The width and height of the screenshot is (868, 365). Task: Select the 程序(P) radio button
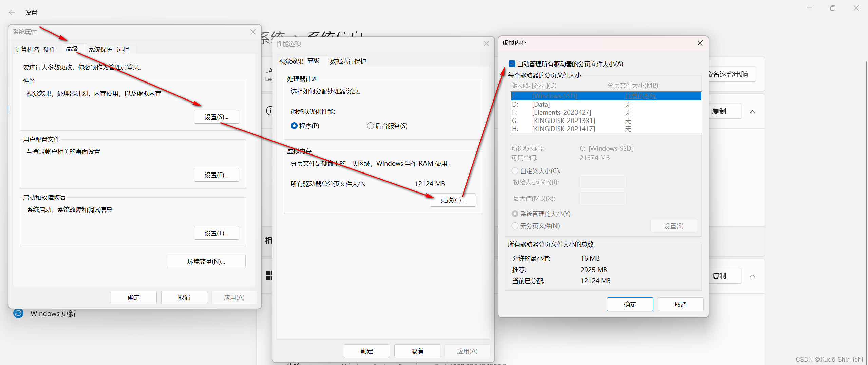pos(294,126)
